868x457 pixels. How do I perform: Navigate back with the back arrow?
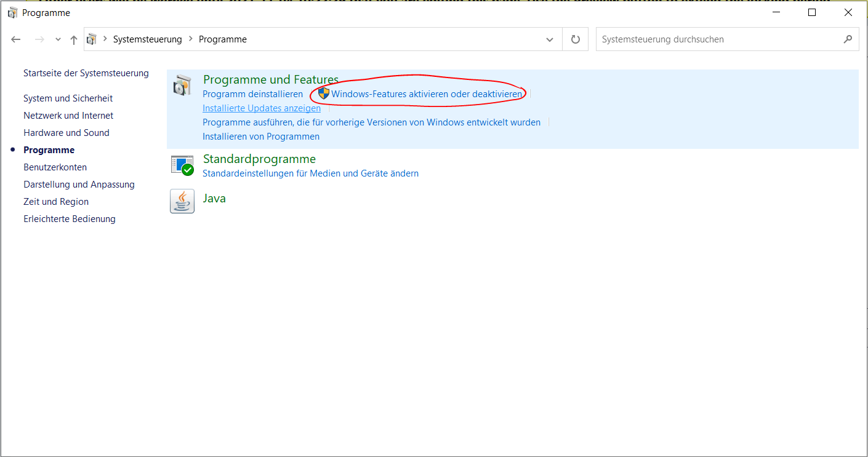pyautogui.click(x=16, y=39)
